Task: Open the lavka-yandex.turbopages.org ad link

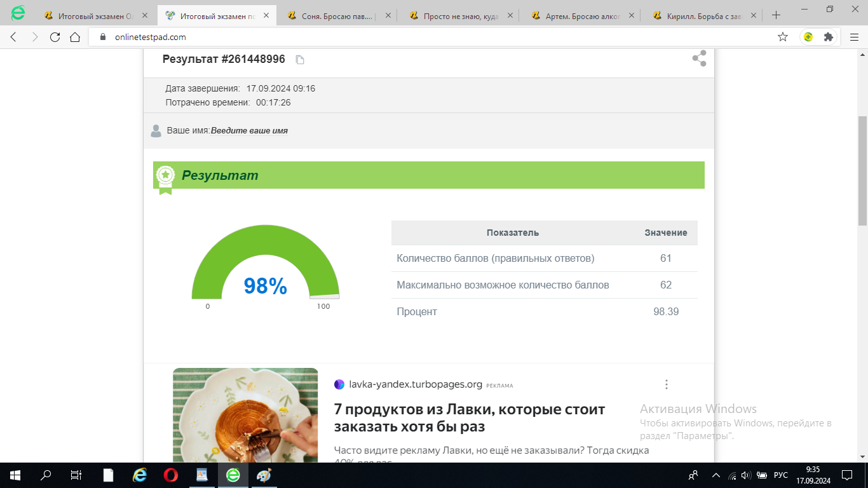Action: pos(416,384)
